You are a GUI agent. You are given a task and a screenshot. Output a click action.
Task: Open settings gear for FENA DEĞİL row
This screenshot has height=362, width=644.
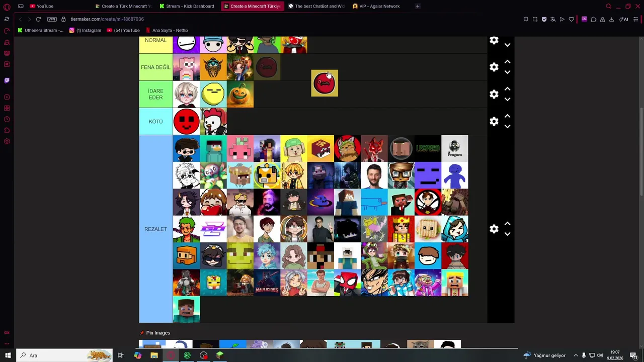(x=494, y=67)
